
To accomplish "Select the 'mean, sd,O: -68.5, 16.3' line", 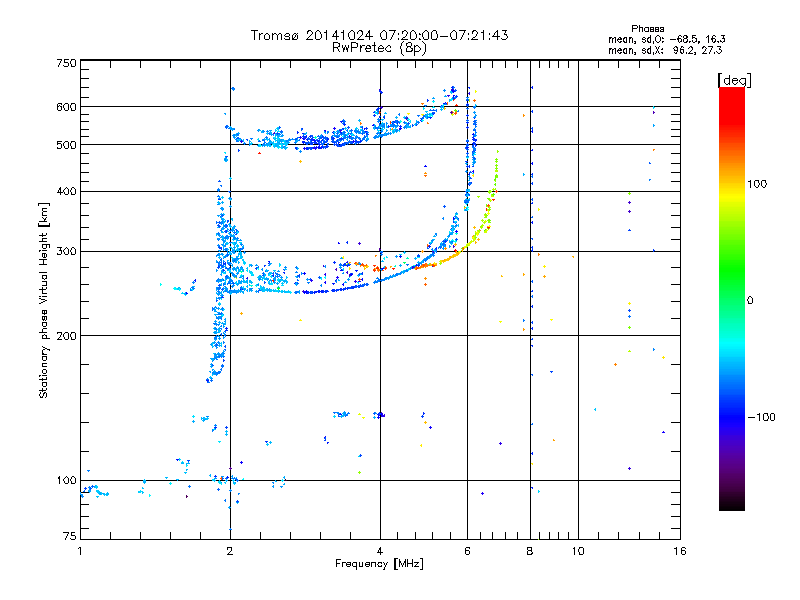I will (666, 39).
